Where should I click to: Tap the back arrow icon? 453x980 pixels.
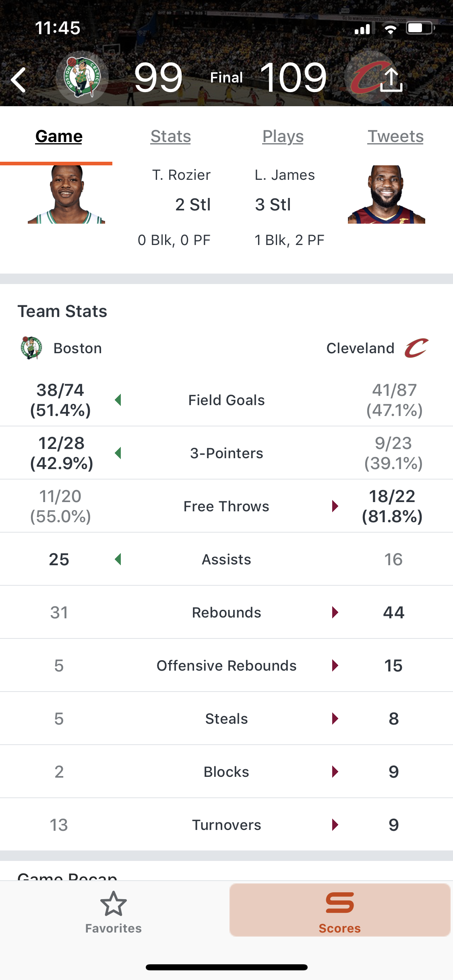(x=19, y=80)
